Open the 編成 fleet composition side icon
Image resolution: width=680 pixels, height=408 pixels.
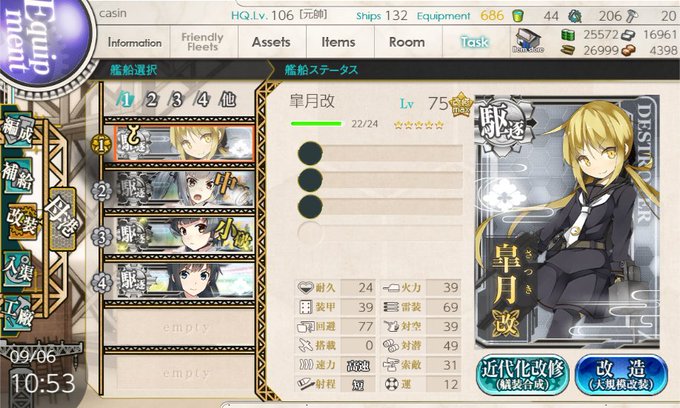(18, 131)
